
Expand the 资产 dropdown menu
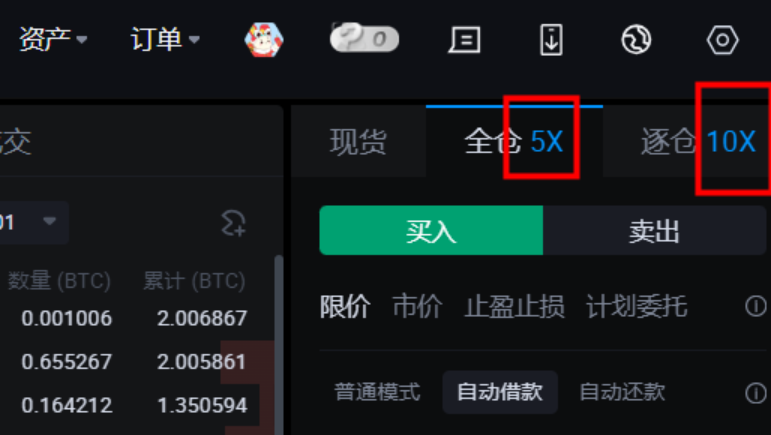(53, 39)
